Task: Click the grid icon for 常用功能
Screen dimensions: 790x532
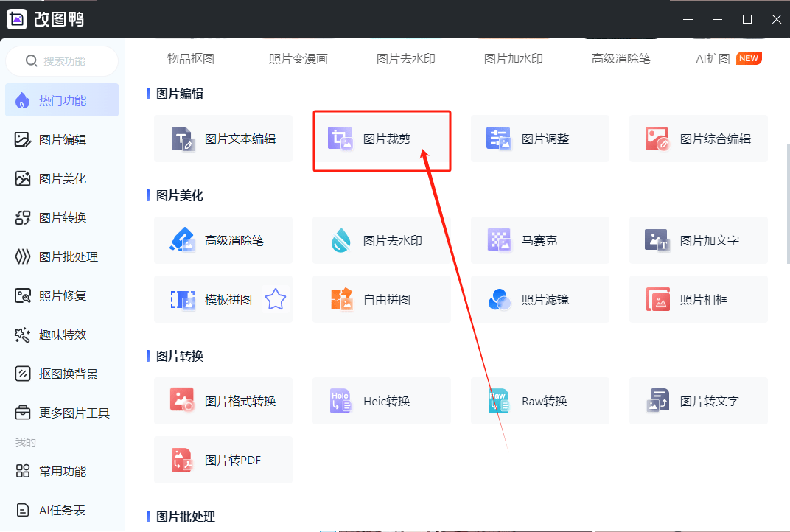Action: tap(23, 471)
